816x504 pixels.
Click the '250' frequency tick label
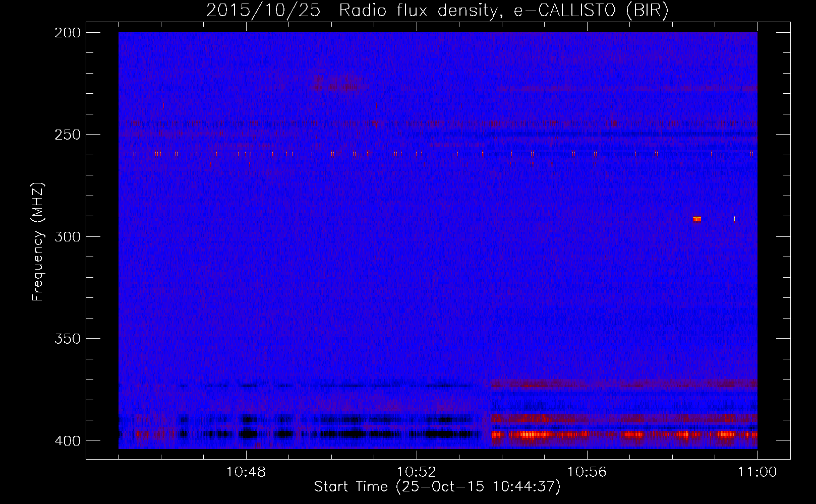tap(67, 135)
